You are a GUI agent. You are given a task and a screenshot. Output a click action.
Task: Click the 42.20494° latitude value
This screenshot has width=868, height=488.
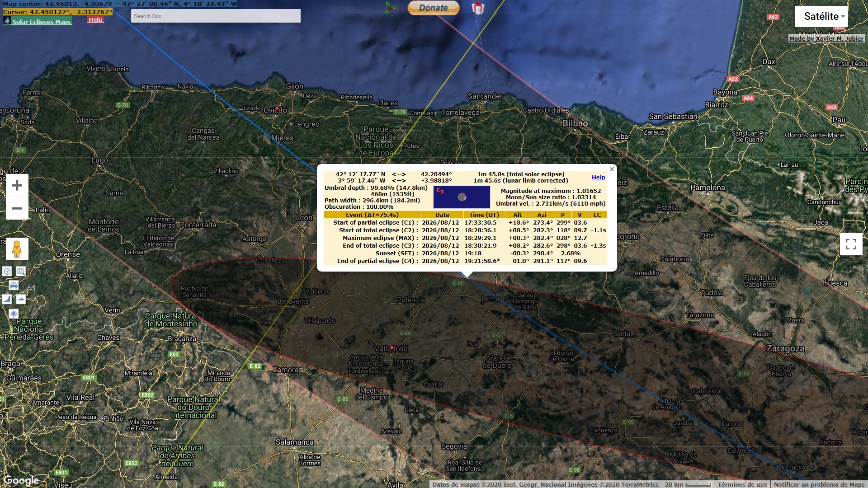(436, 174)
